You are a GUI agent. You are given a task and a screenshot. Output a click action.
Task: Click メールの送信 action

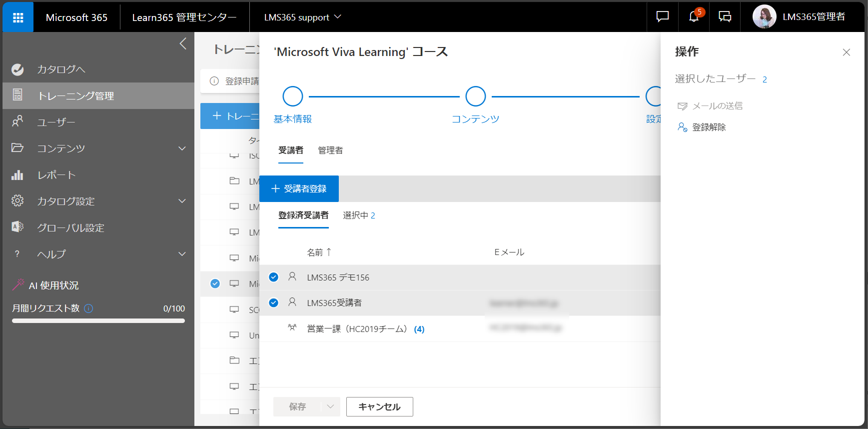710,106
